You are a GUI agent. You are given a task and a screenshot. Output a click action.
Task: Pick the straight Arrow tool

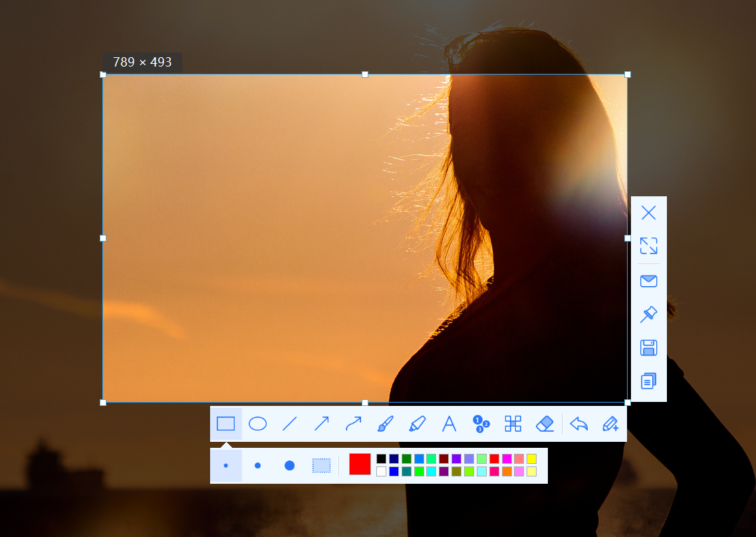coord(321,424)
